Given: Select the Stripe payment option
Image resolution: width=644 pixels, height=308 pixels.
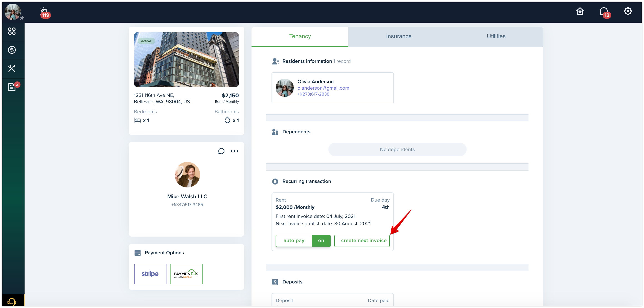Looking at the screenshot, I should tap(150, 274).
